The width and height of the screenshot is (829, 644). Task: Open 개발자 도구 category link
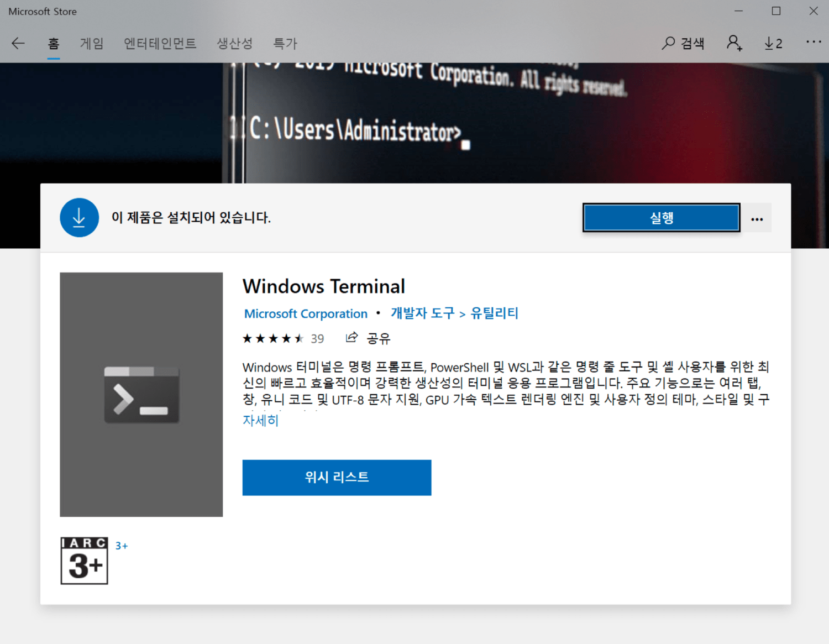(423, 313)
